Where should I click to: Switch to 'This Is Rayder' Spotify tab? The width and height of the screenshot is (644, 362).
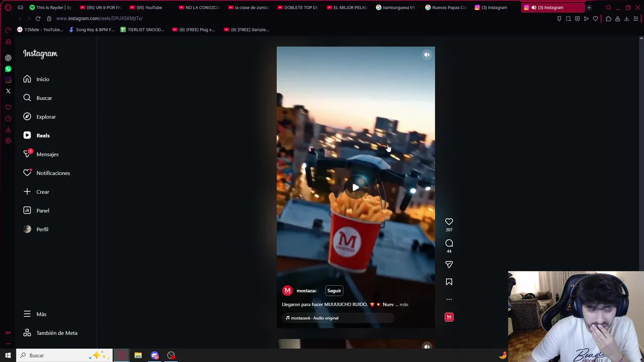coord(50,8)
